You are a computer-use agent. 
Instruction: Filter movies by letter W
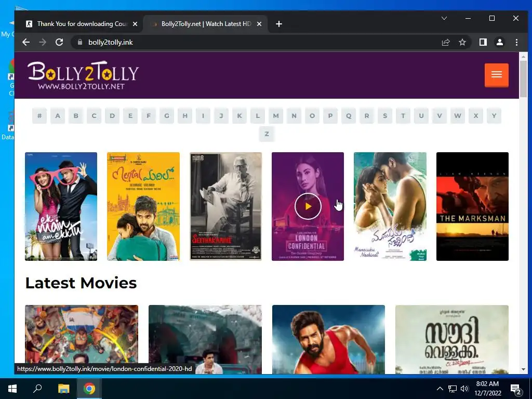[458, 116]
